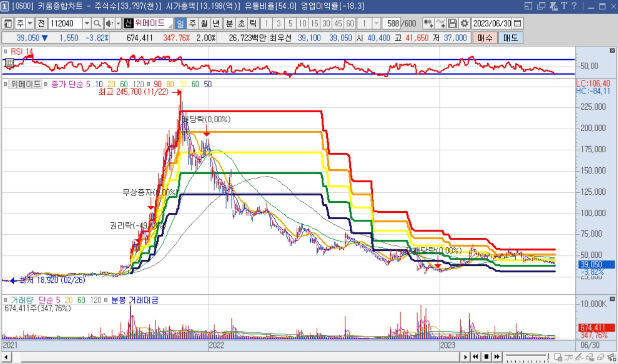Open the custom interval dropdown showing 1
The width and height of the screenshot is (618, 364).
376,24
